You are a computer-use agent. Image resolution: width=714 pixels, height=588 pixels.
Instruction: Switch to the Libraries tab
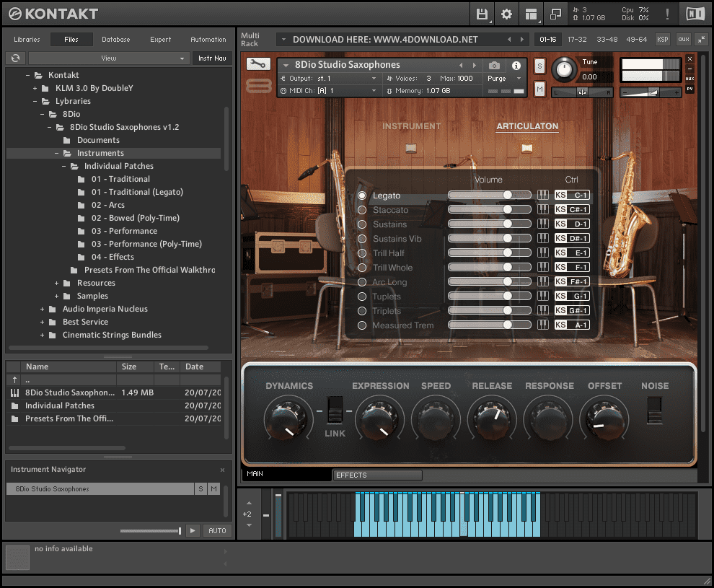[x=27, y=40]
